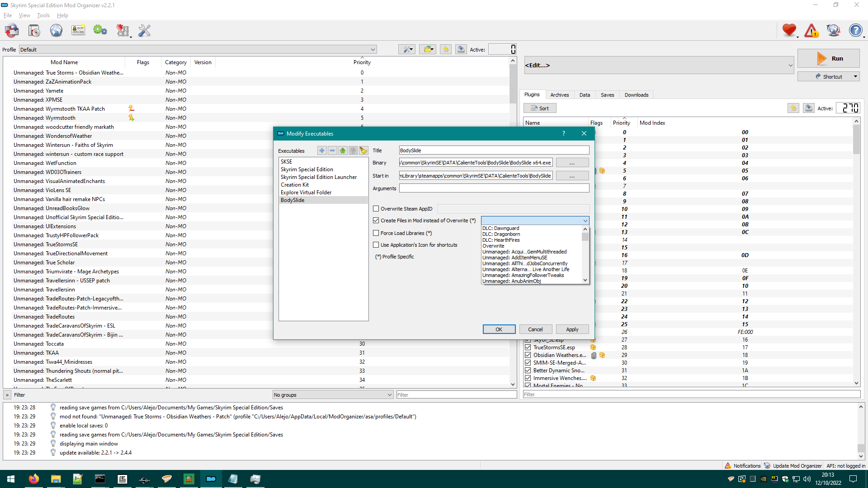Image resolution: width=868 pixels, height=488 pixels.
Task: Click the dialog help question mark
Action: tap(563, 133)
